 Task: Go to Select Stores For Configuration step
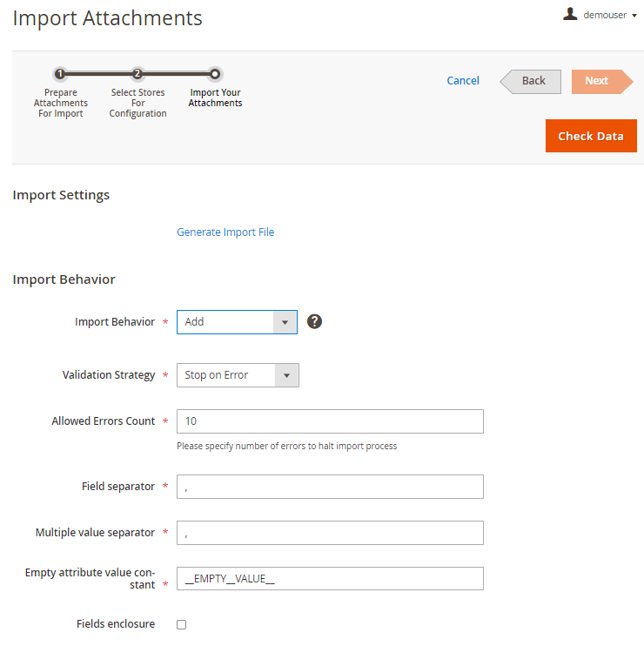click(x=138, y=103)
